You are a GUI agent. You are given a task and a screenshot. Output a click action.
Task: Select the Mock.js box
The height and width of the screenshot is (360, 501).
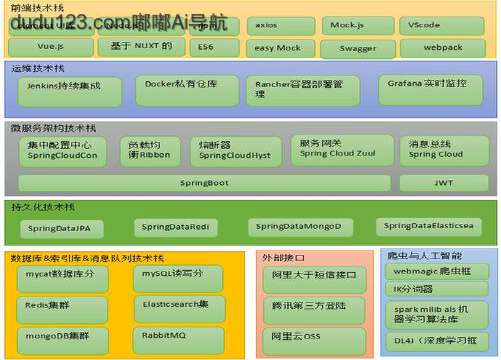coord(358,26)
